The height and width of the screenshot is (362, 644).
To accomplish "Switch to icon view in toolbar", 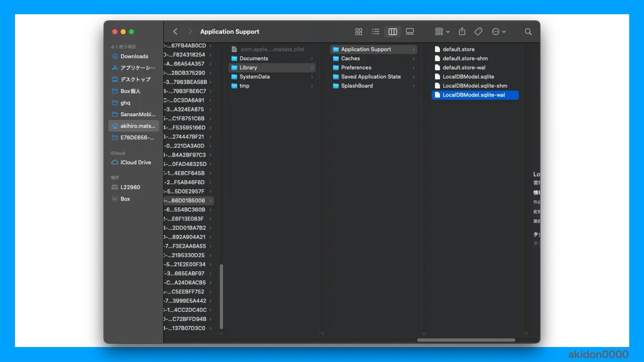I will tap(359, 32).
